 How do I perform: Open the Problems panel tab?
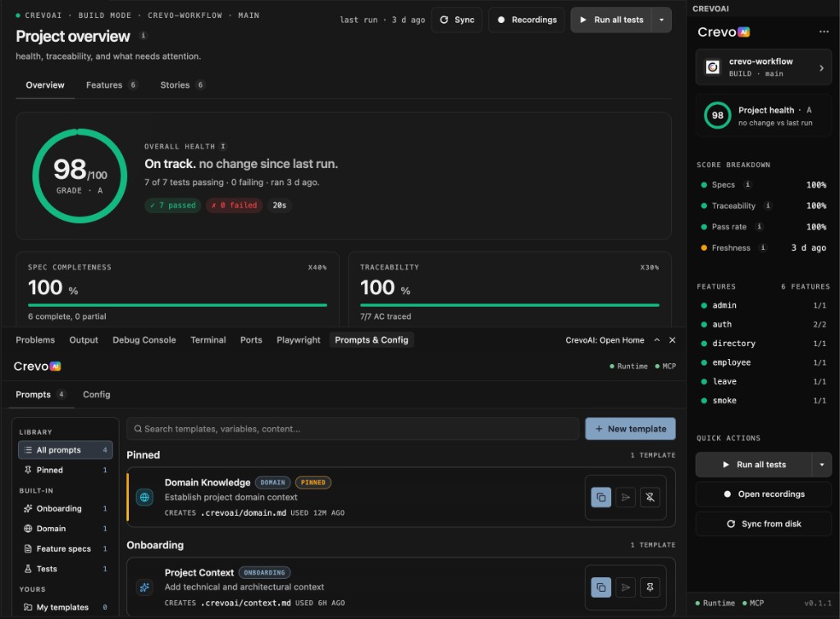35,340
